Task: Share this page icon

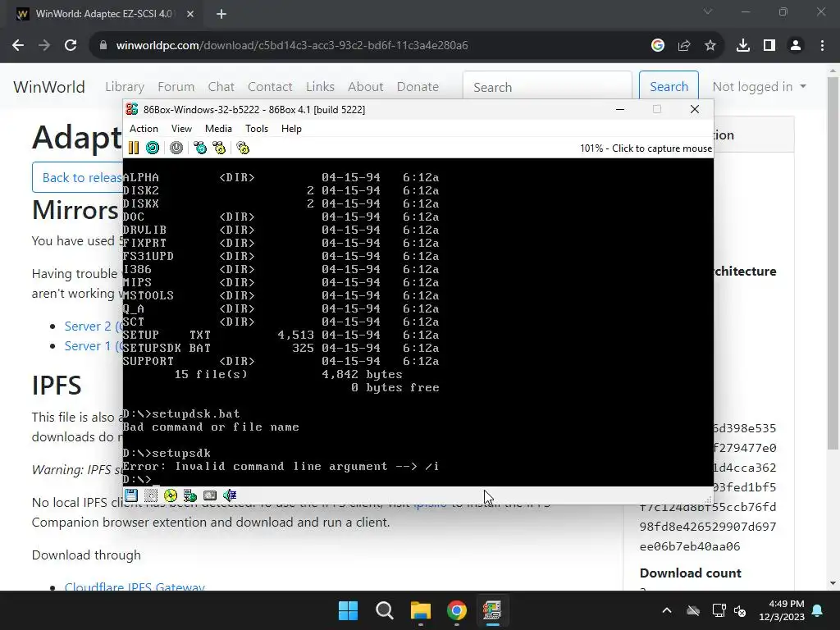Action: (683, 46)
